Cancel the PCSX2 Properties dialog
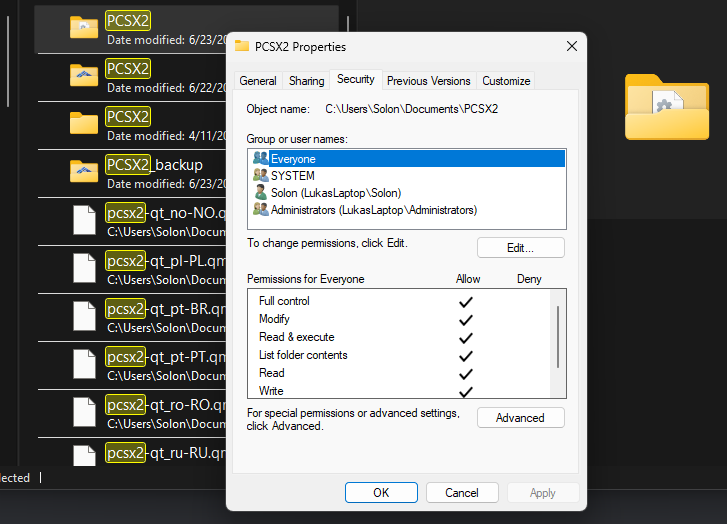The image size is (727, 524). (x=462, y=492)
